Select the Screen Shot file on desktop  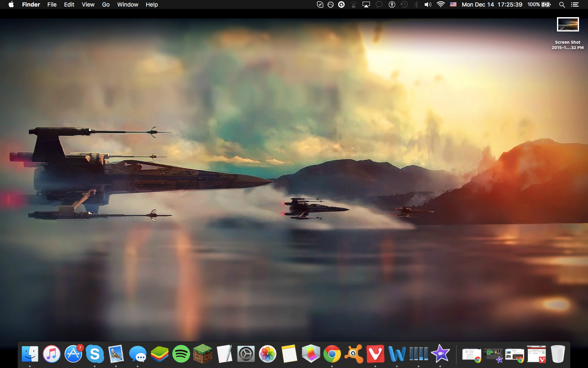568,25
